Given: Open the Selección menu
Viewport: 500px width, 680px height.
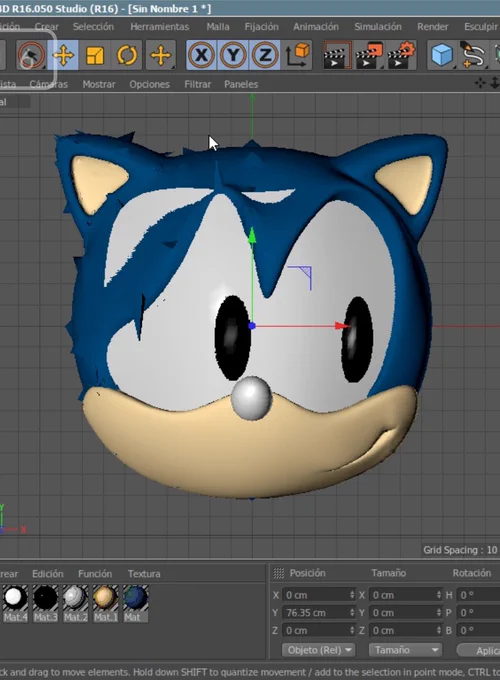Looking at the screenshot, I should click(x=93, y=26).
